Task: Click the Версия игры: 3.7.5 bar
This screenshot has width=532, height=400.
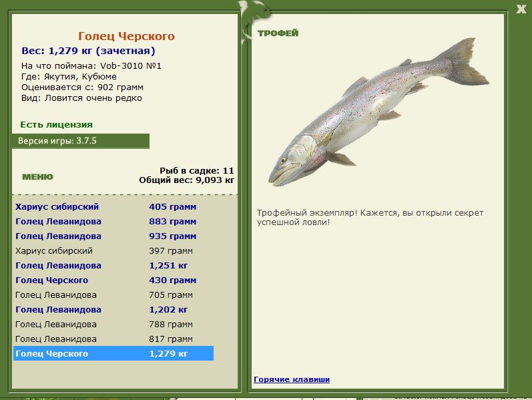Action: (x=80, y=141)
